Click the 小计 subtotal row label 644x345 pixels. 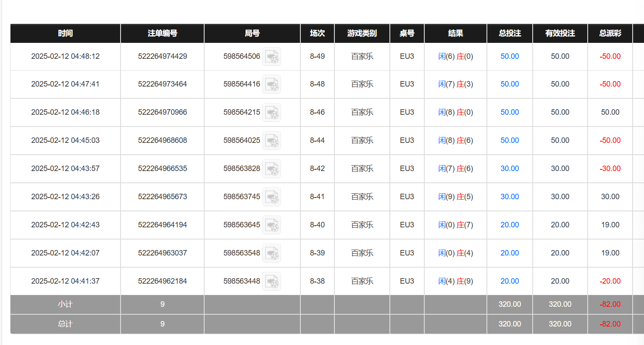pos(65,304)
